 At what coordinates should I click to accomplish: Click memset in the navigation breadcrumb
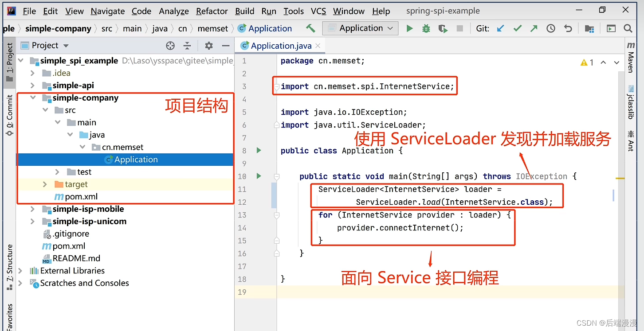213,29
